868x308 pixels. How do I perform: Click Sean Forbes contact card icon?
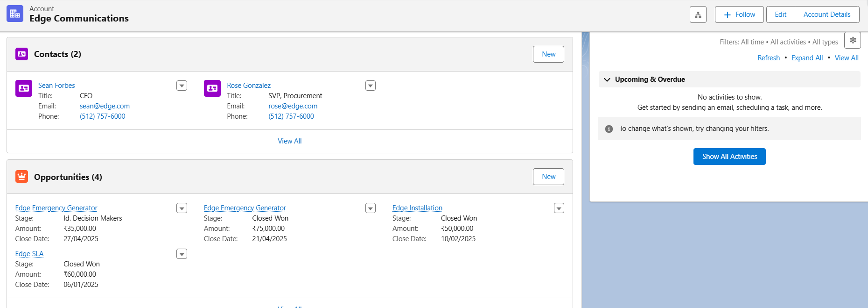point(24,88)
